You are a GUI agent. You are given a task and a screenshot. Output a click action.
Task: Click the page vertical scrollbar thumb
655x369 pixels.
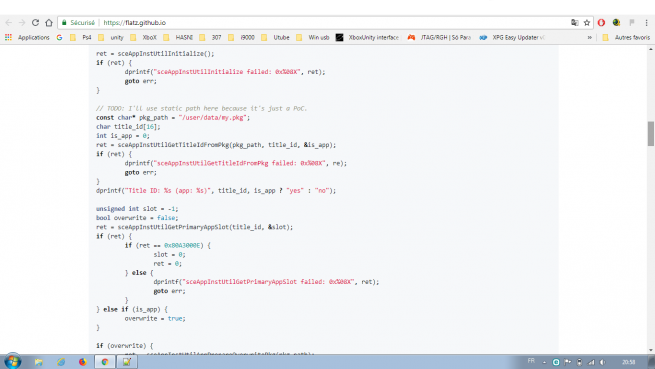click(x=650, y=134)
